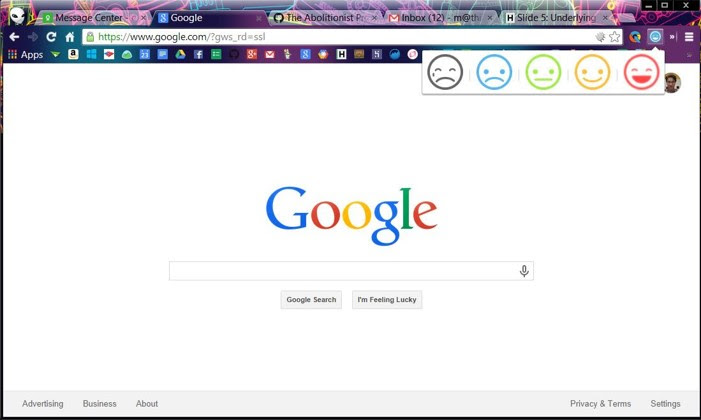Open the Windows logo bookmark
The height and width of the screenshot is (420, 701).
(91, 54)
